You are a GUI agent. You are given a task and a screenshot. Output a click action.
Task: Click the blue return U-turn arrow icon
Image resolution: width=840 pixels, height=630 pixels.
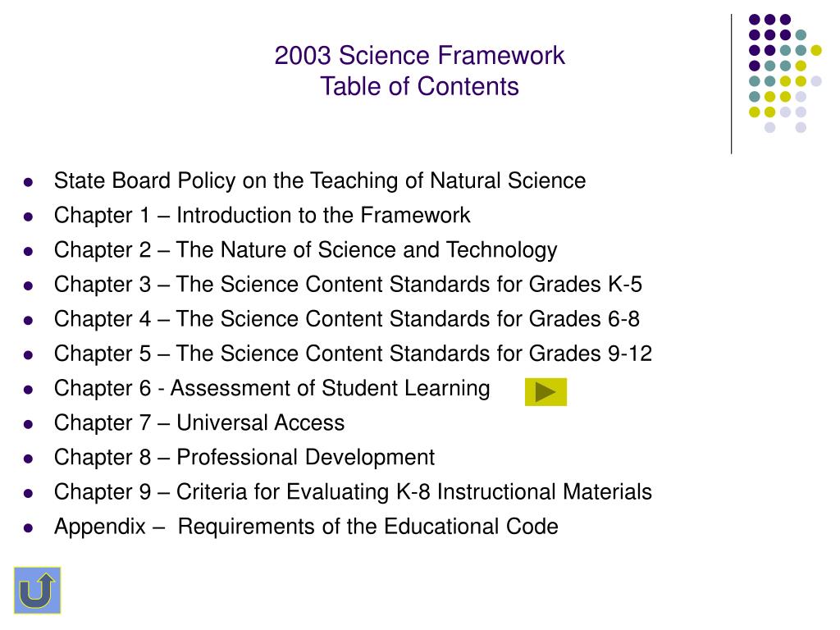coord(37,590)
